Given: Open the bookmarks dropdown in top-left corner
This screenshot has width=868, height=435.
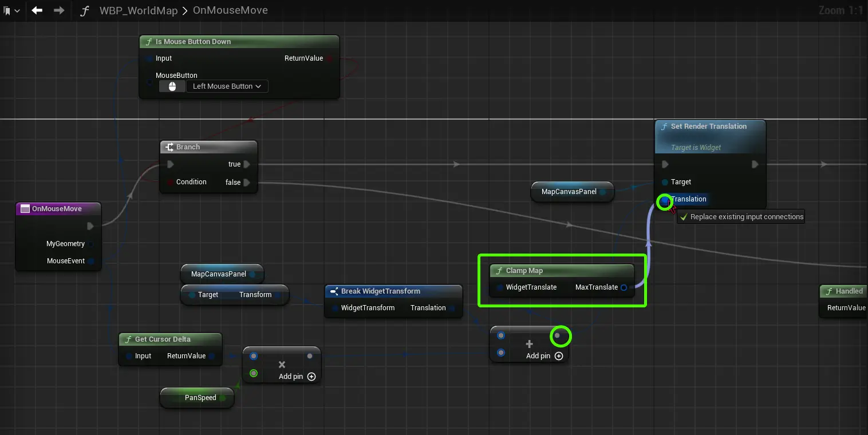Looking at the screenshot, I should click(x=11, y=10).
